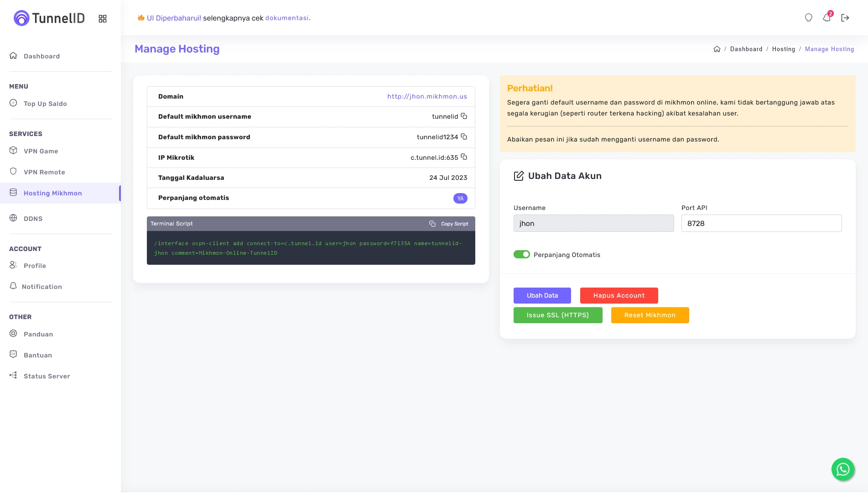Go to VPN Remote service
The image size is (868, 493).
(44, 172)
